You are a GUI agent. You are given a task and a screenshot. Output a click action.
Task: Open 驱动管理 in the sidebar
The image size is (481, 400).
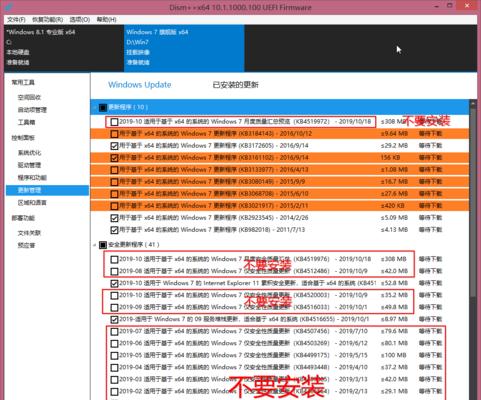click(x=29, y=165)
